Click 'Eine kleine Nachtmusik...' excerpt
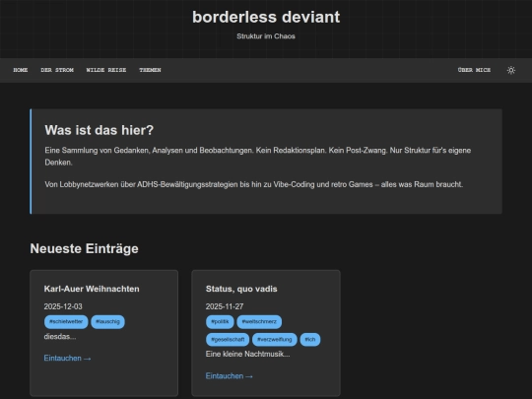Image resolution: width=532 pixels, height=399 pixels. (x=247, y=354)
